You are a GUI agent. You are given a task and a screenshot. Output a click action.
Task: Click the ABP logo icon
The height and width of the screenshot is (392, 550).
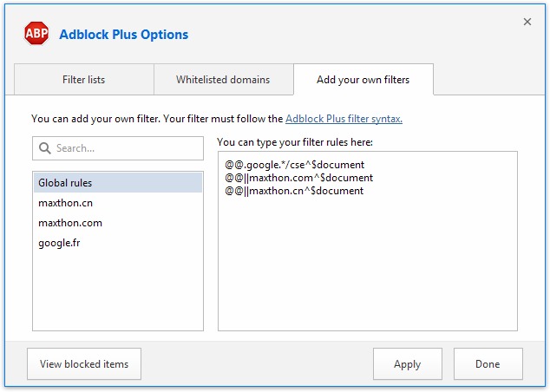click(36, 33)
